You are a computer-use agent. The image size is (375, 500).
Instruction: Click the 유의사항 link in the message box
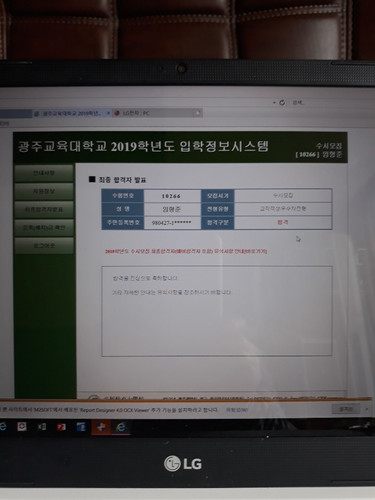pos(167,292)
